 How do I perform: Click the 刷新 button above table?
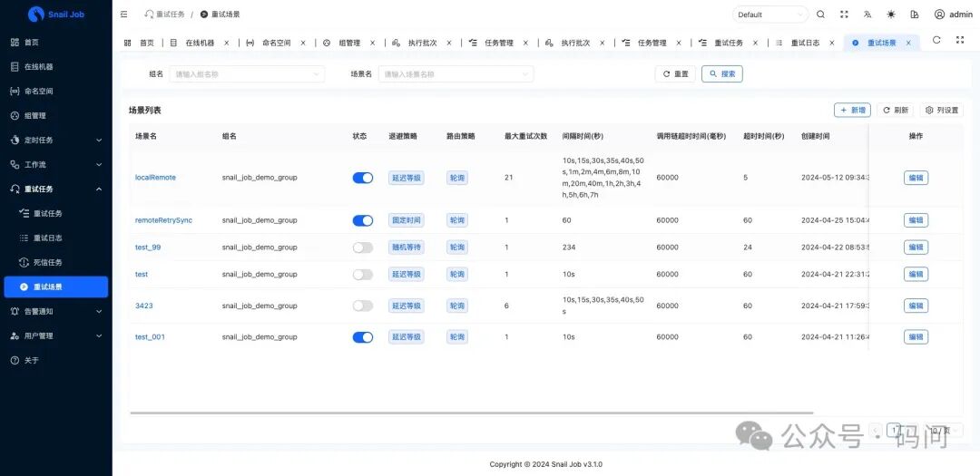[895, 110]
